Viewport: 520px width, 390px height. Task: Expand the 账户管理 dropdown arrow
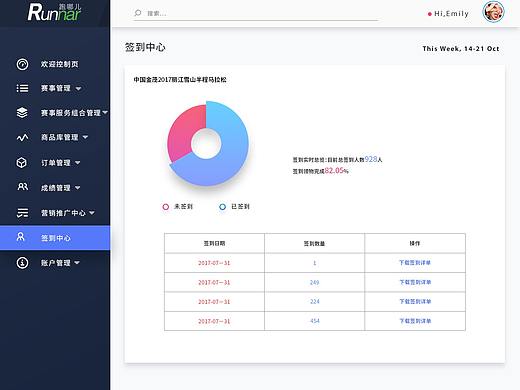click(x=77, y=263)
